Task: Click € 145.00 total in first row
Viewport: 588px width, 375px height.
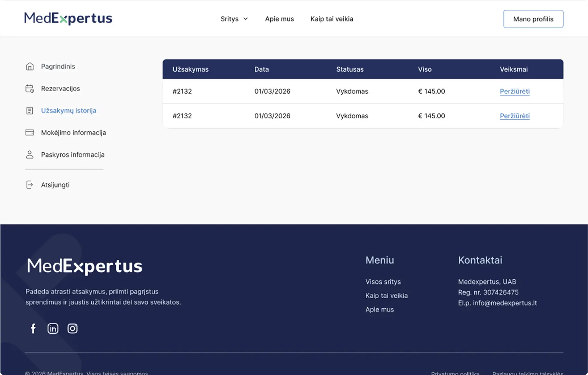Action: (x=432, y=91)
